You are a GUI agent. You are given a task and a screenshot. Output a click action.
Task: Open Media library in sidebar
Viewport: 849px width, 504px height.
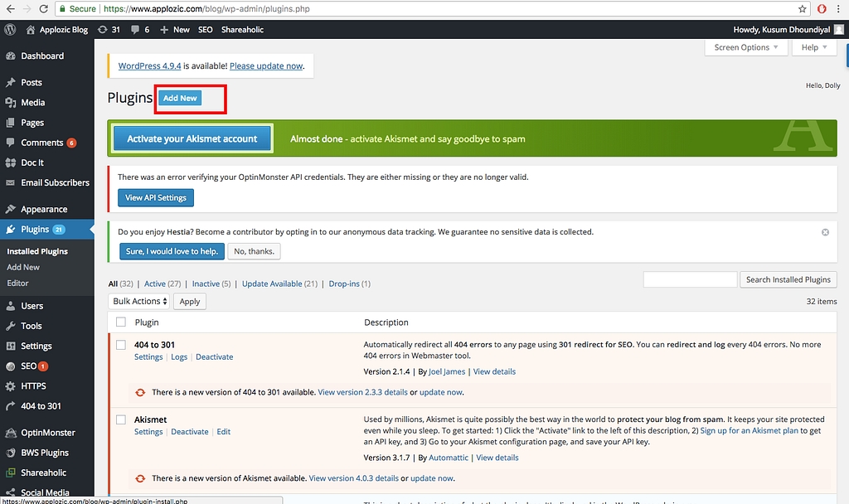coord(32,103)
